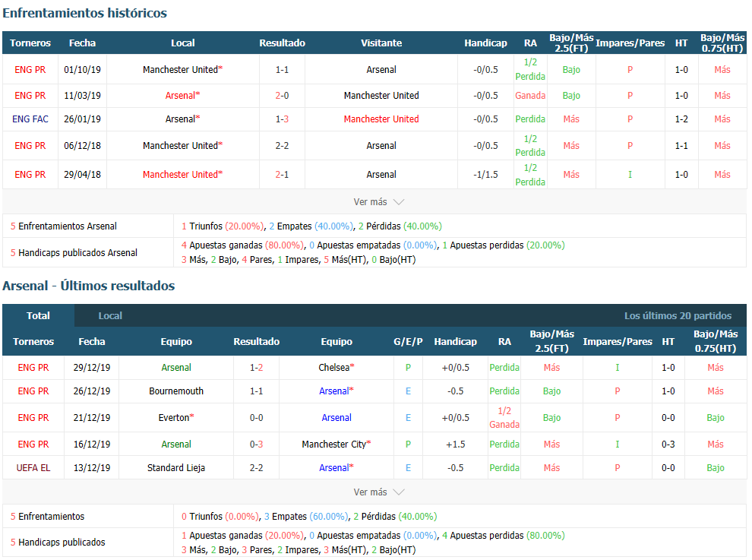Click '1 Triunfos (20.00%)' in head-to-head summary
Image resolution: width=752 pixels, height=560 pixels.
click(x=223, y=226)
